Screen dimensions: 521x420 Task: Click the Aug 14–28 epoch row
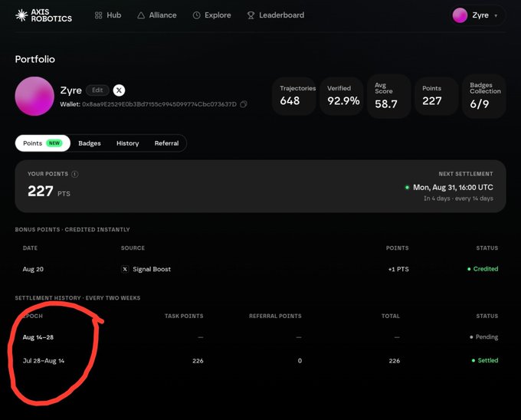tap(260, 337)
